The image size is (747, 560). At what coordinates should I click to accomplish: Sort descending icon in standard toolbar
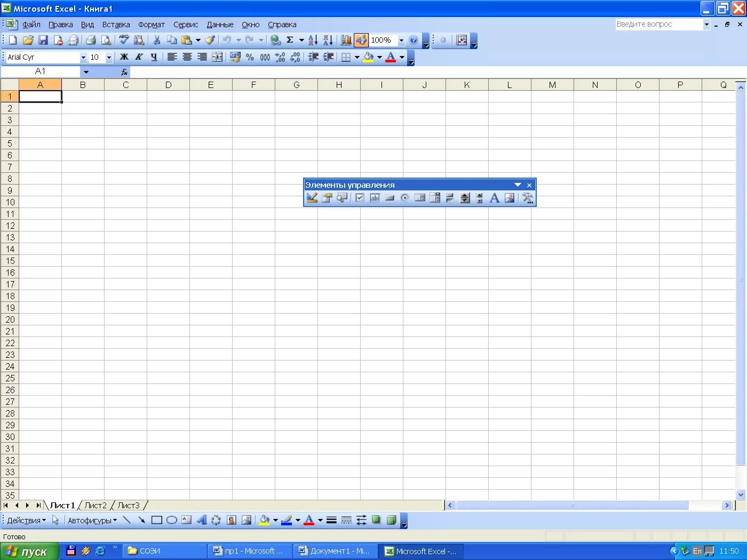tap(328, 40)
